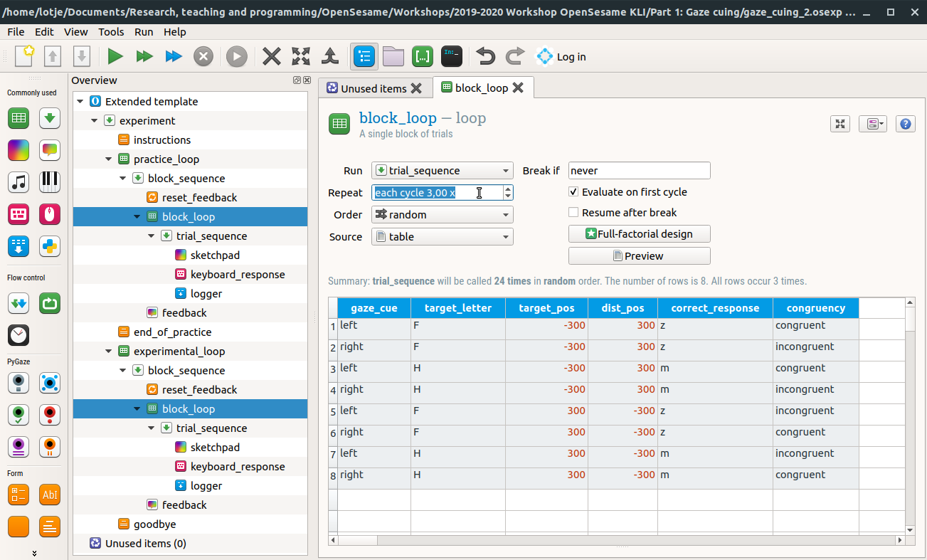This screenshot has height=560, width=927.
Task: Switch to the Unused items tab
Action: 375,88
